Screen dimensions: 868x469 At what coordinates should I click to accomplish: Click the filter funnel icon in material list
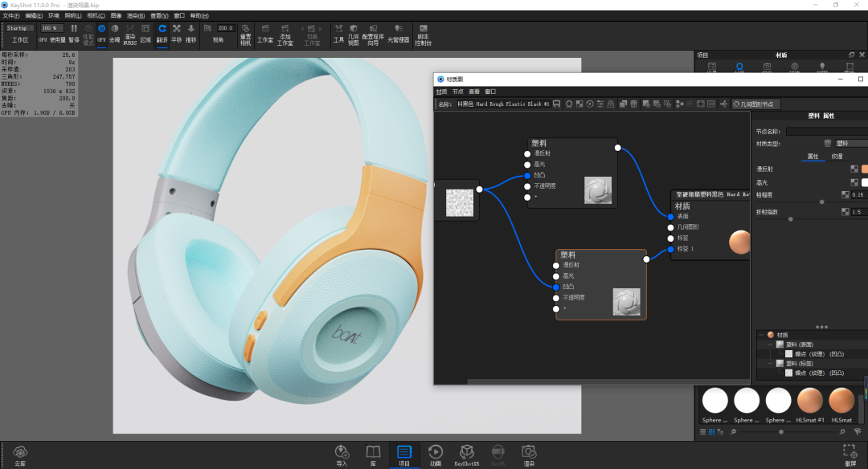click(x=858, y=432)
